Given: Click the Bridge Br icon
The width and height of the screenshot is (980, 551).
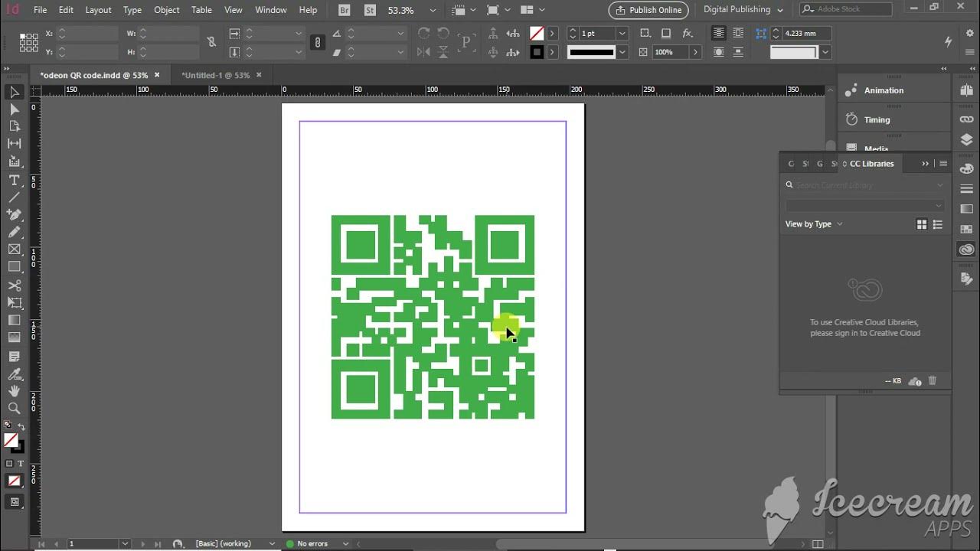Looking at the screenshot, I should (x=345, y=10).
